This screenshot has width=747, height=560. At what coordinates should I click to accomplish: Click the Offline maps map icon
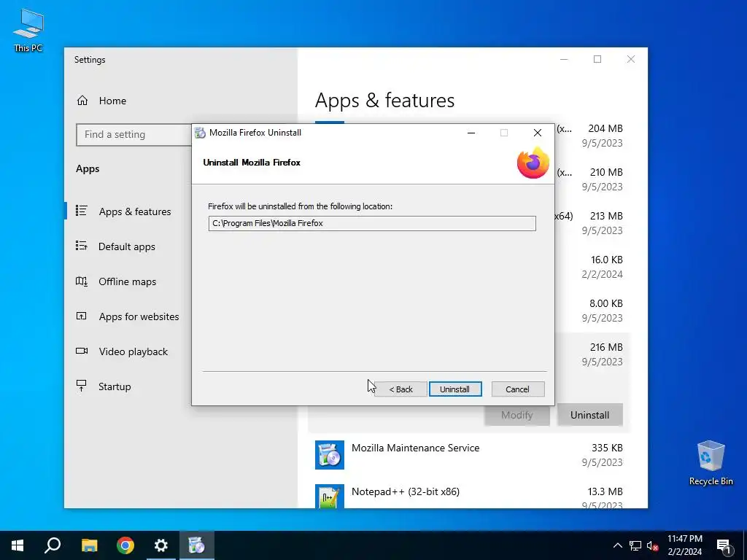click(82, 281)
